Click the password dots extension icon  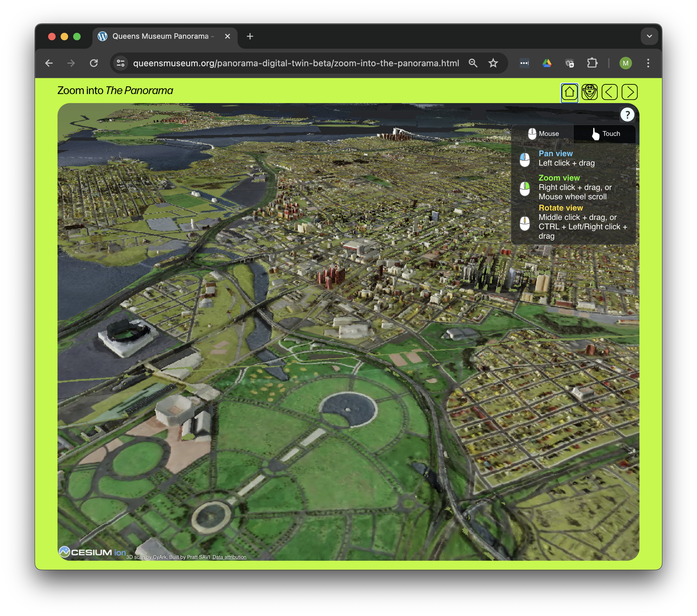point(524,63)
